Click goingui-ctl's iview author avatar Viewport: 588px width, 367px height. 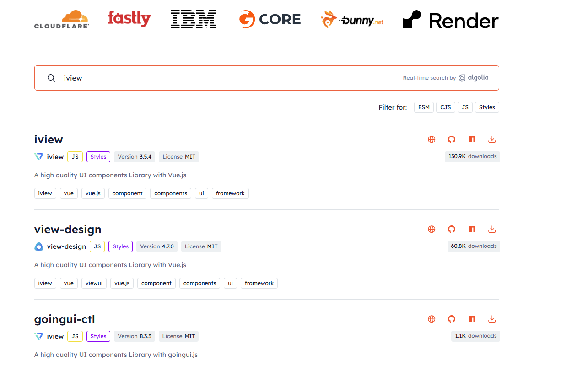[x=39, y=336]
